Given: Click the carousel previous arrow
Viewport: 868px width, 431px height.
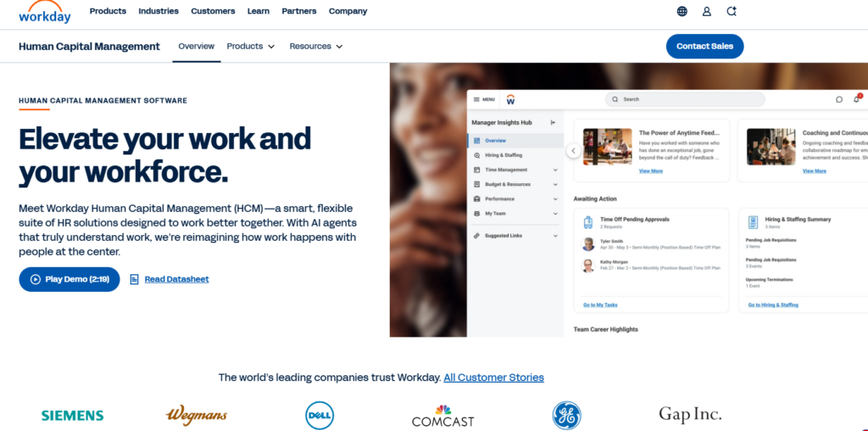Looking at the screenshot, I should pos(574,150).
